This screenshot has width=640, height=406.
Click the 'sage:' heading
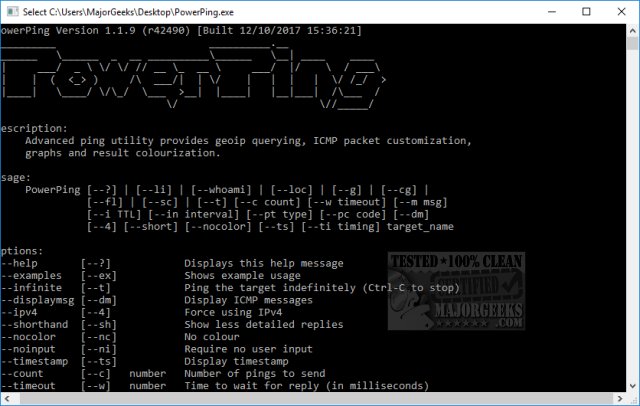(x=16, y=177)
